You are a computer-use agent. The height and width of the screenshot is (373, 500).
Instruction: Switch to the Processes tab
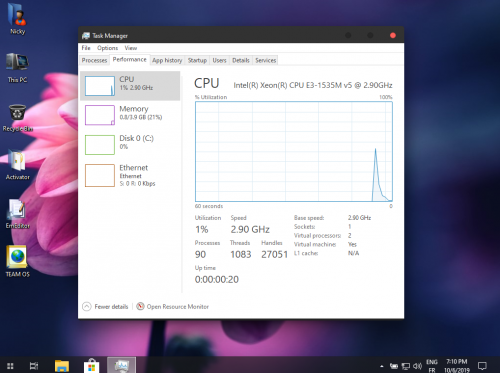click(94, 60)
